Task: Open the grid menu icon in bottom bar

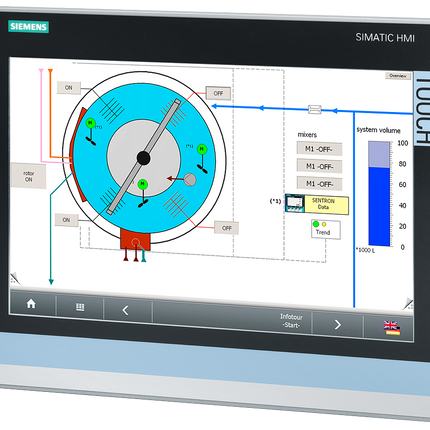Action: pos(80,307)
